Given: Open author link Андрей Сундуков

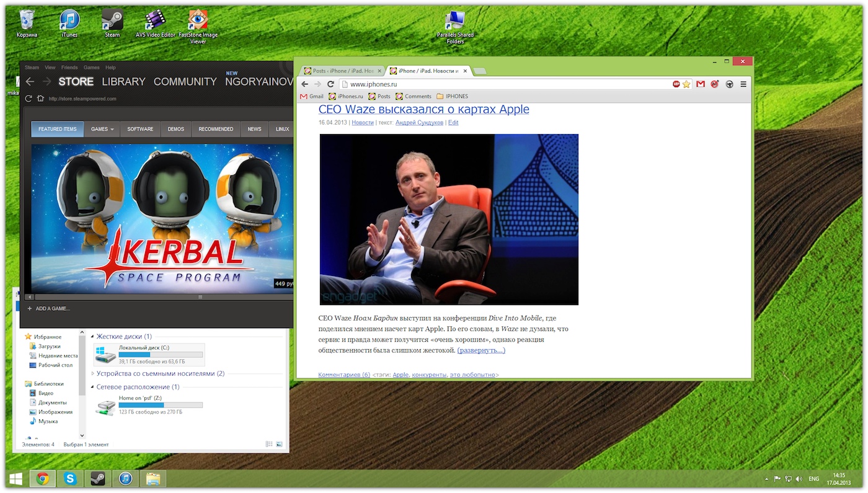Looking at the screenshot, I should coord(419,123).
